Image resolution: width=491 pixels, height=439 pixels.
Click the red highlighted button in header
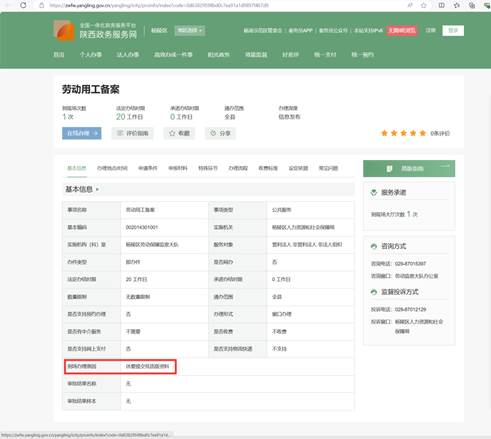point(402,31)
